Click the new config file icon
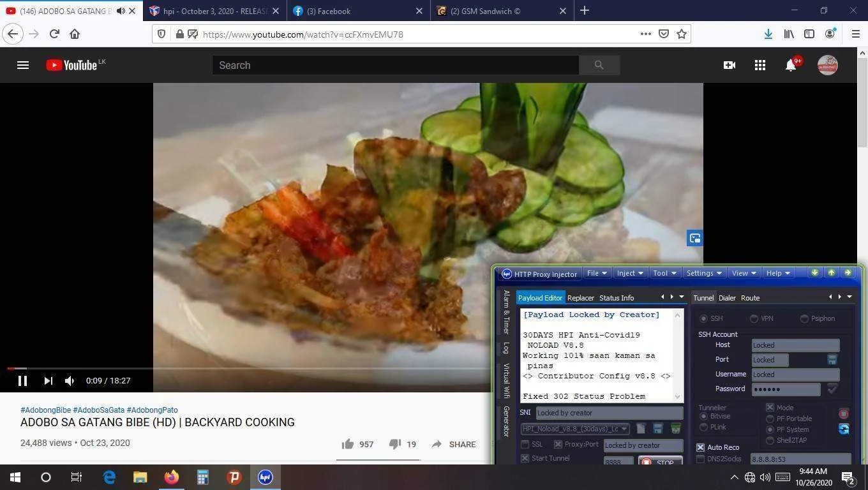Screen dimensions: 868x490 click(x=641, y=429)
